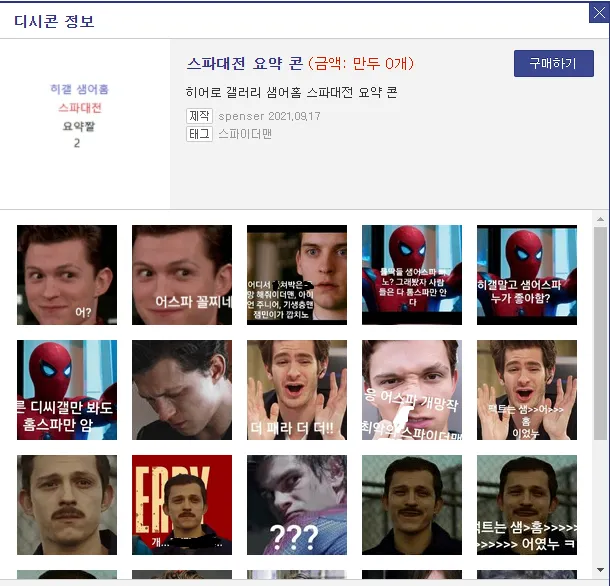The width and height of the screenshot is (610, 586).
Task: Click the description 히어로 갤러리 샘어홈 스파대전 요약 콘
Action: 291,93
